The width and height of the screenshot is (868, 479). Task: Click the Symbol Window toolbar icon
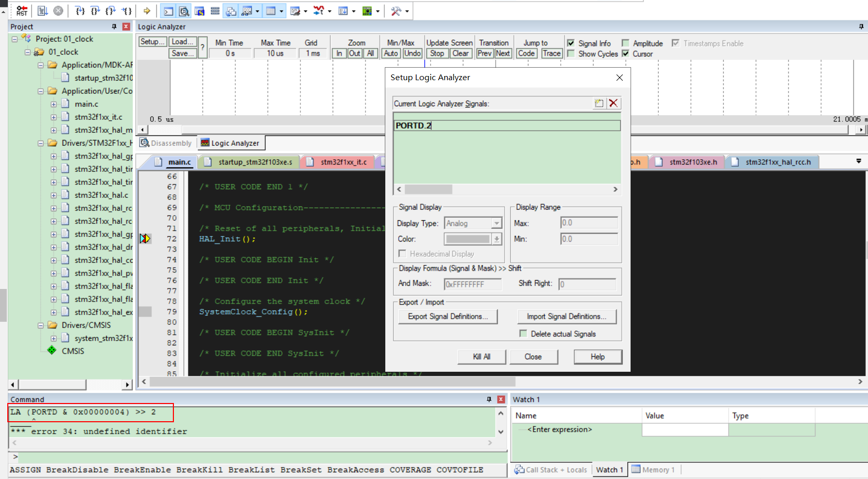(x=198, y=10)
